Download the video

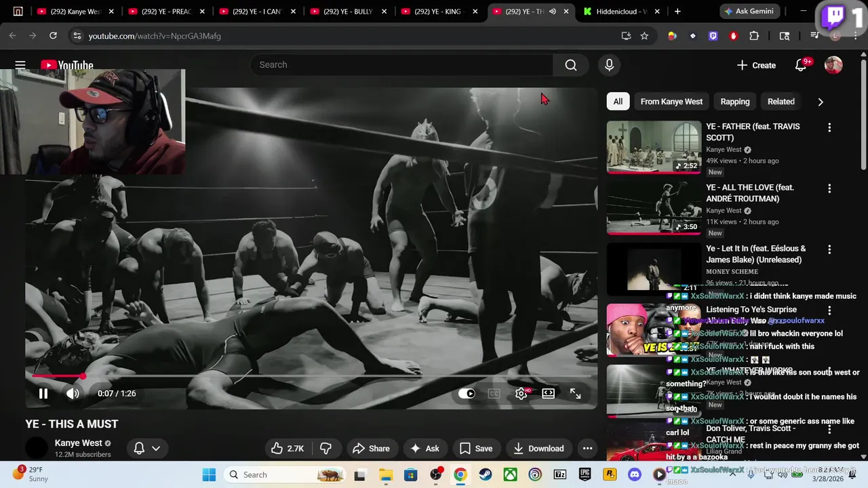[x=538, y=448]
